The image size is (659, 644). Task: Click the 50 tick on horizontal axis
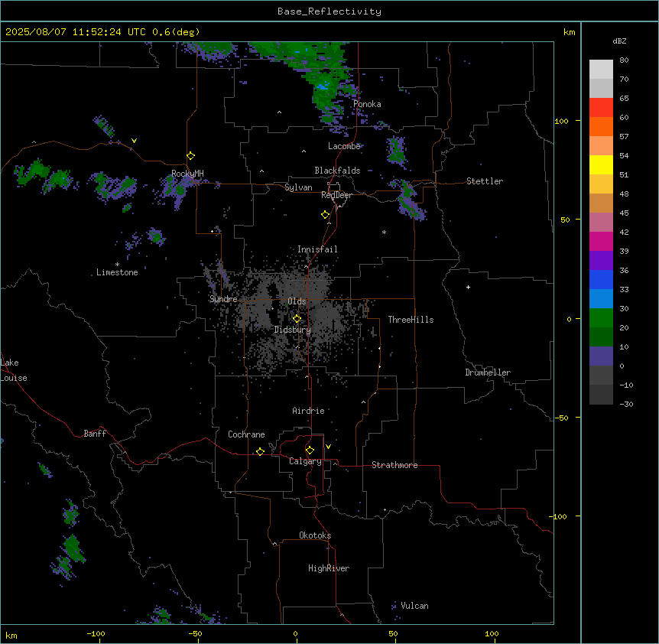click(393, 633)
